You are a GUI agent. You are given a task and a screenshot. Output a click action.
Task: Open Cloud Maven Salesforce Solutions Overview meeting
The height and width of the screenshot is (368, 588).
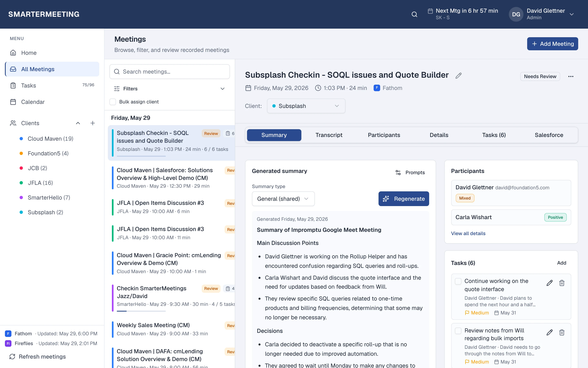pos(171,178)
